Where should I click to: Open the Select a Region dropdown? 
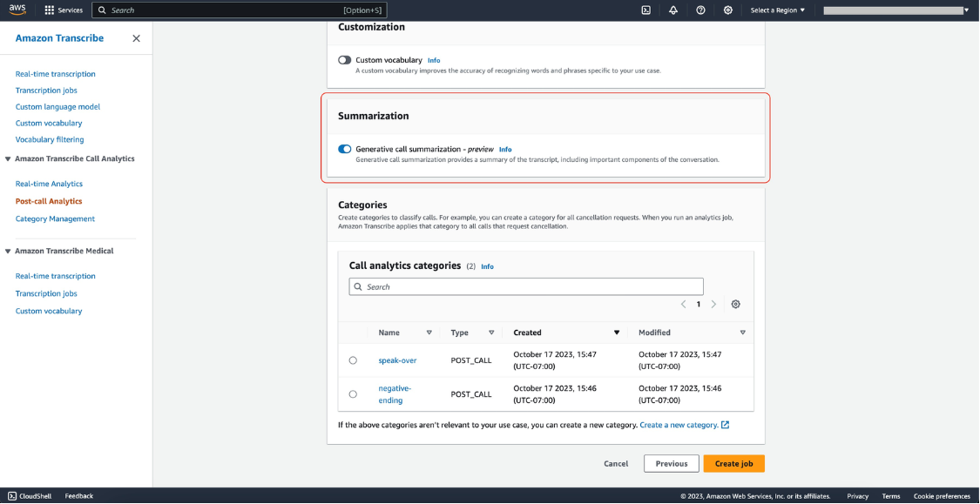point(778,10)
